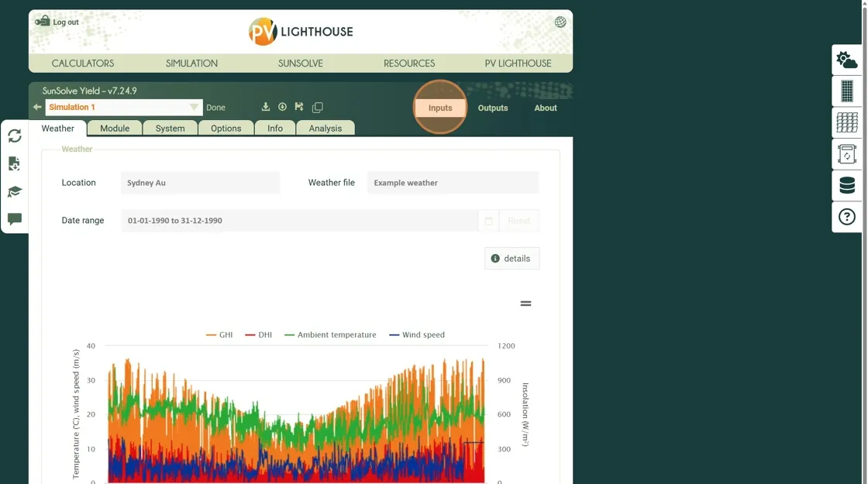Toggle Ambient temperature series in legend
The height and width of the screenshot is (484, 868).
(x=330, y=335)
